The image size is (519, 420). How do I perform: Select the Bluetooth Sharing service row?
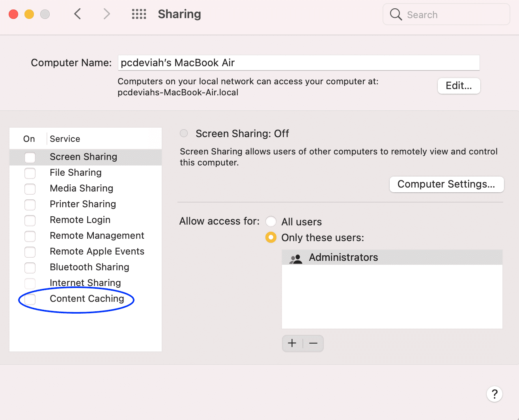click(90, 267)
